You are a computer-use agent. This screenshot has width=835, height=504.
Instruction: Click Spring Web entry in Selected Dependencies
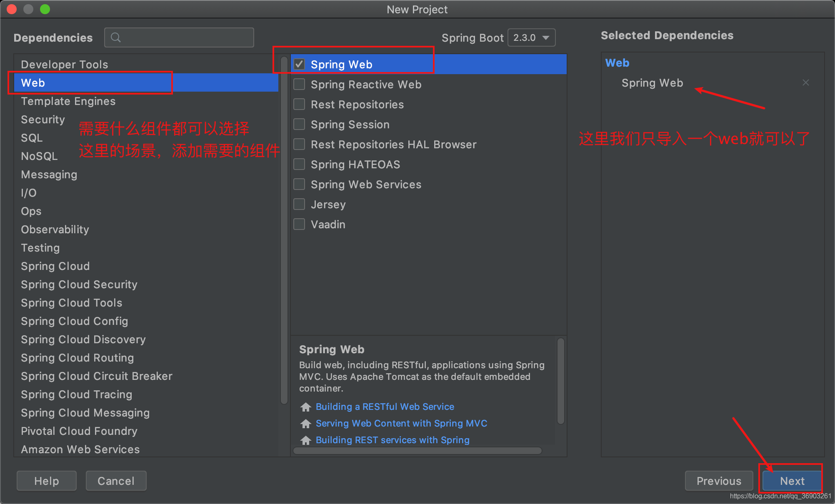pyautogui.click(x=652, y=83)
